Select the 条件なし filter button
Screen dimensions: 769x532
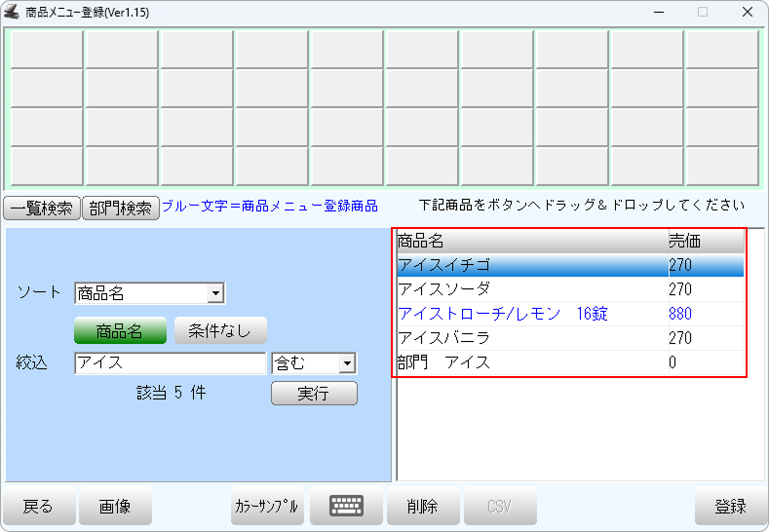220,331
